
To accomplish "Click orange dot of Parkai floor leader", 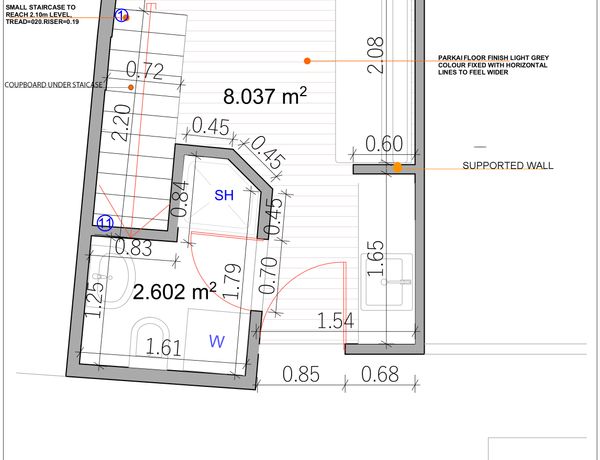I will pos(307,61).
